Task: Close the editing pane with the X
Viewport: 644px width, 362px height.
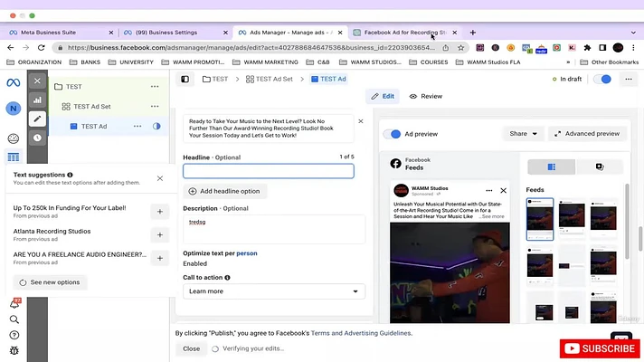Action: coord(37,81)
